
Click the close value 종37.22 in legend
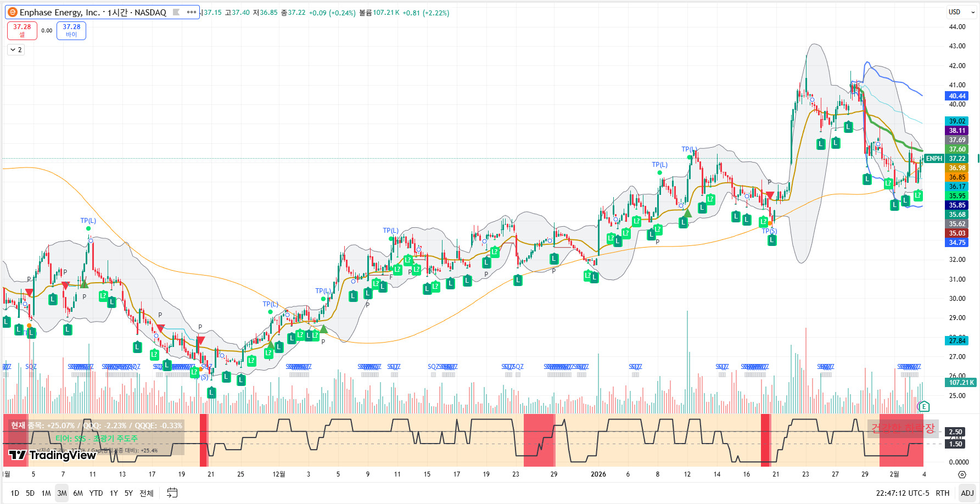[x=293, y=13]
